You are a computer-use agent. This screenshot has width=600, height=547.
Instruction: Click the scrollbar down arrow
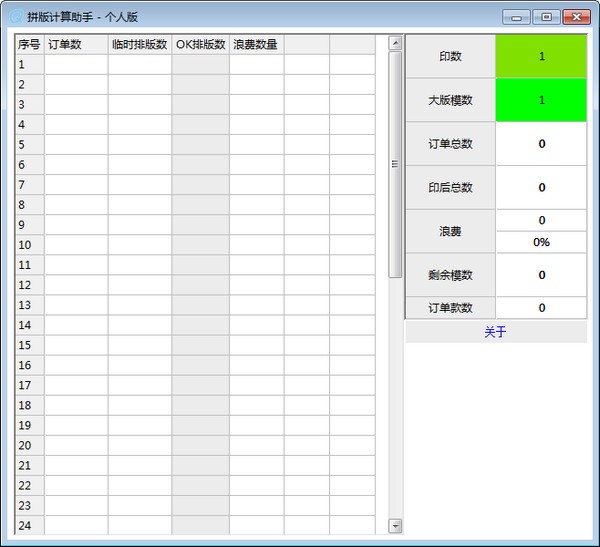pyautogui.click(x=395, y=526)
